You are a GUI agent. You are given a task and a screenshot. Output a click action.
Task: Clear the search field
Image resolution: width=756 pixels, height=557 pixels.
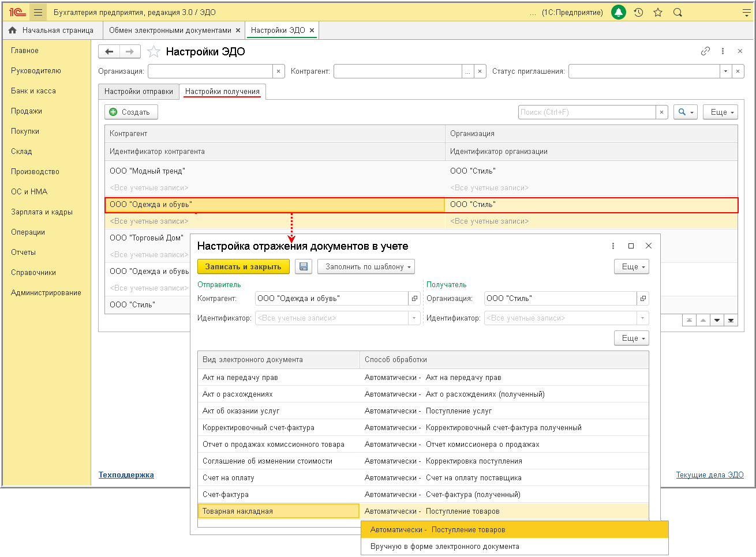coord(662,112)
